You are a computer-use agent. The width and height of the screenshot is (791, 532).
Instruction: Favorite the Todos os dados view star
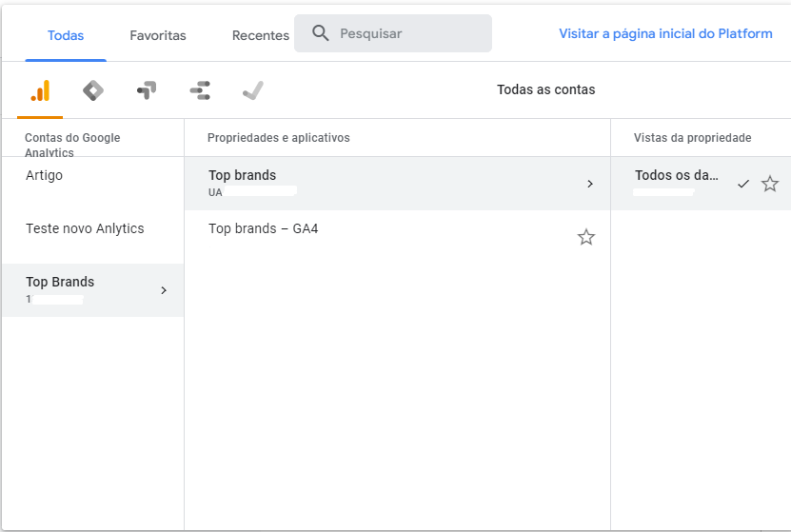[770, 184]
